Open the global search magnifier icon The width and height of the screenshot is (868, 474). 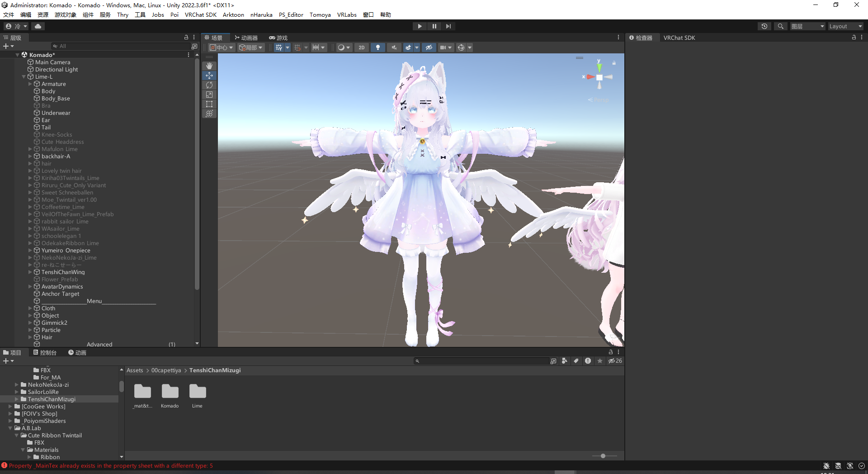pos(780,26)
